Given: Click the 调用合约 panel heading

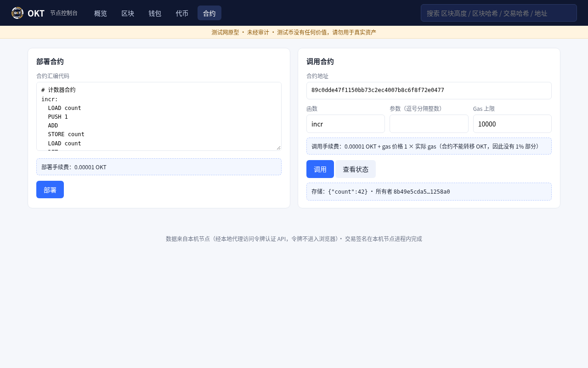Looking at the screenshot, I should tap(320, 61).
